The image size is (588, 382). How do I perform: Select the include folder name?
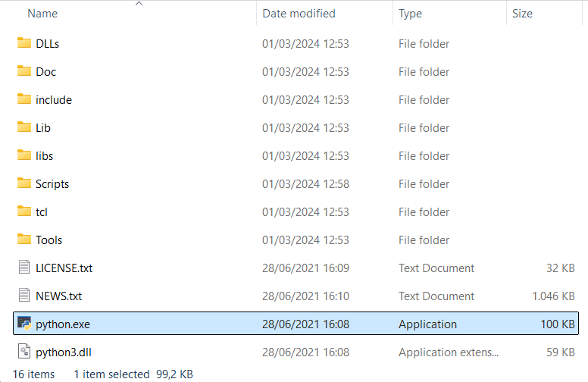tap(54, 100)
